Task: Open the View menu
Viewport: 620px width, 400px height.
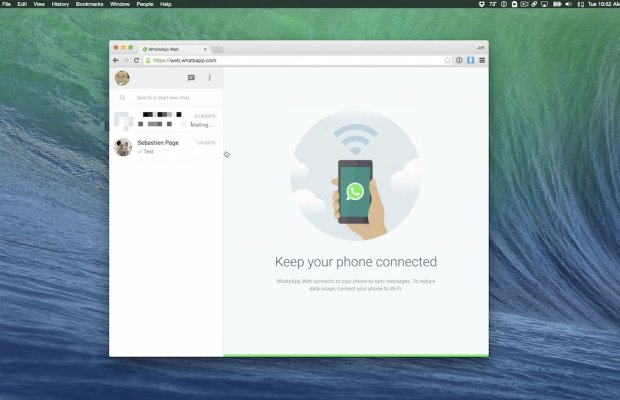Action: click(x=39, y=4)
